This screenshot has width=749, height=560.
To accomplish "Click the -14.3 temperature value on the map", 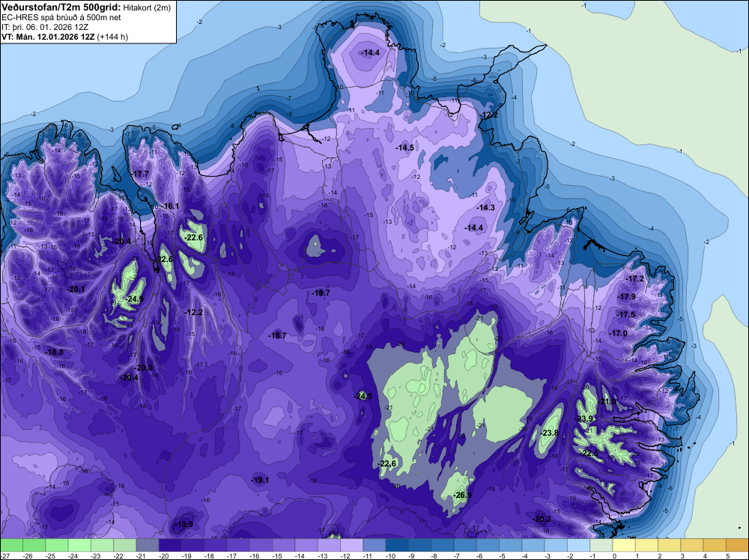I will click(x=486, y=207).
